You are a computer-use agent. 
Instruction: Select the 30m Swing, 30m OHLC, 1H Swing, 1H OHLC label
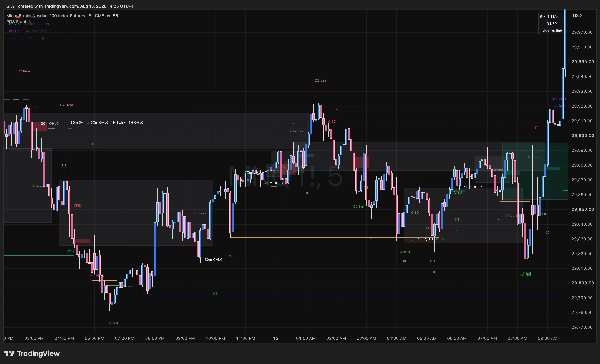pos(107,122)
